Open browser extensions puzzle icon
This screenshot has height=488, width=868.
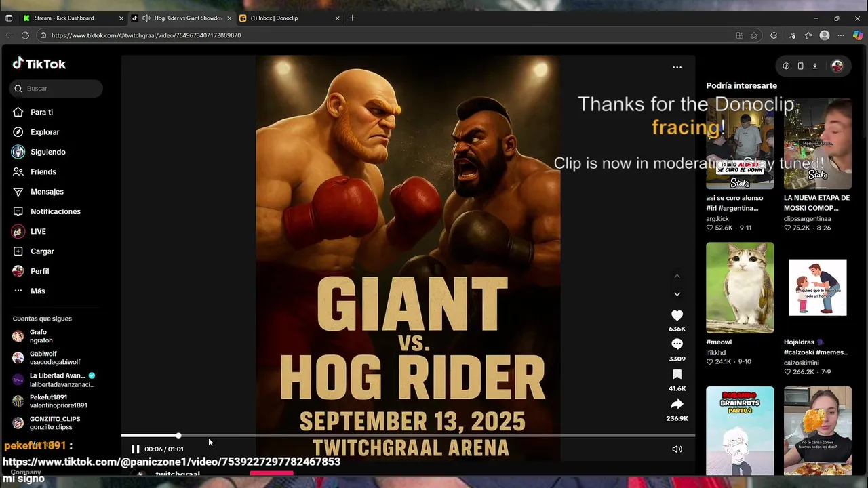click(774, 35)
